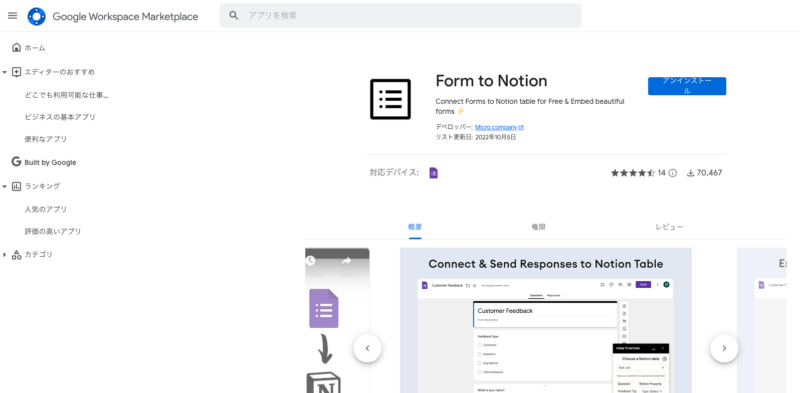Open ホーム in the sidebar

tap(35, 48)
